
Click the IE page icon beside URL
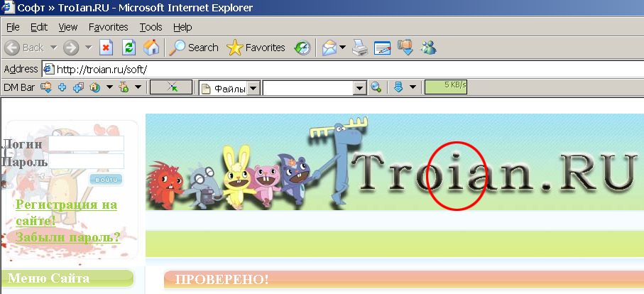click(49, 69)
